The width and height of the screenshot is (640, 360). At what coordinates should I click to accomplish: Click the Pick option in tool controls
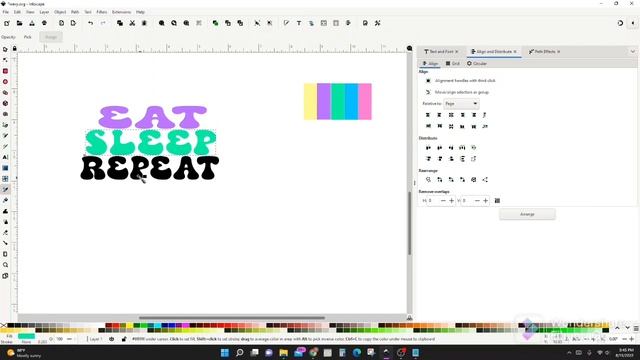(27, 37)
